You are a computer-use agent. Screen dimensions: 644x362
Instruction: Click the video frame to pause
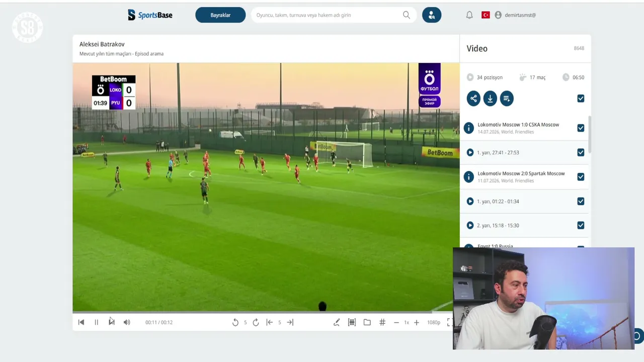266,187
